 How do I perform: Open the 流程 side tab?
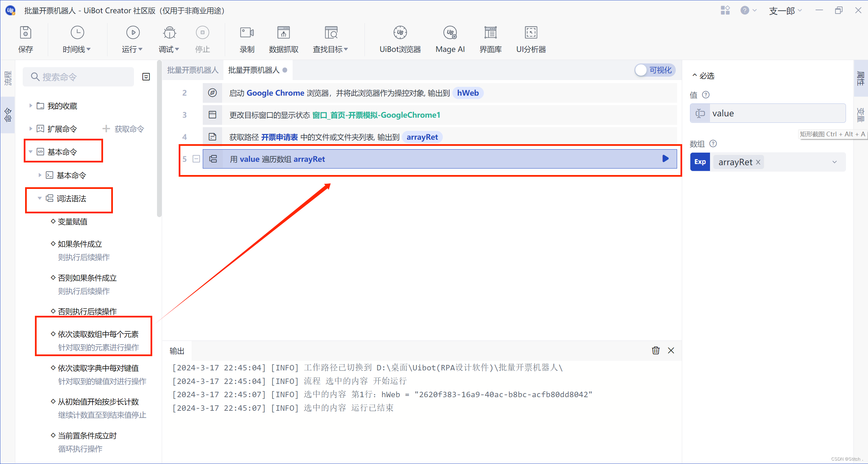point(7,78)
